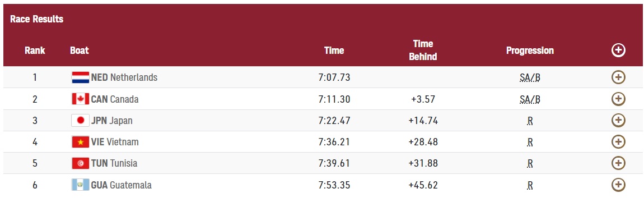The image size is (644, 202).
Task: Open the NED Netherlands boat link
Action: 124,77
